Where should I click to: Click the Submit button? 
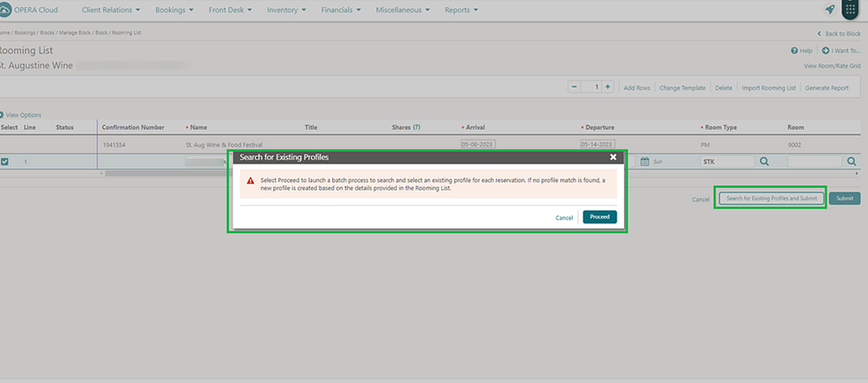click(845, 198)
